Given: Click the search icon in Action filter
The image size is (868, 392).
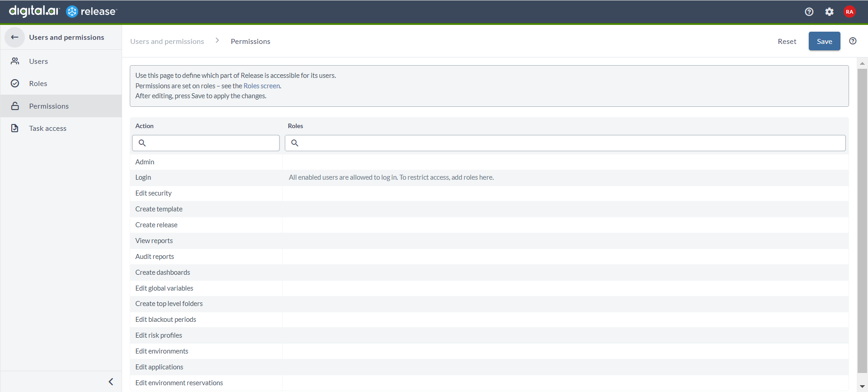Looking at the screenshot, I should [x=142, y=143].
